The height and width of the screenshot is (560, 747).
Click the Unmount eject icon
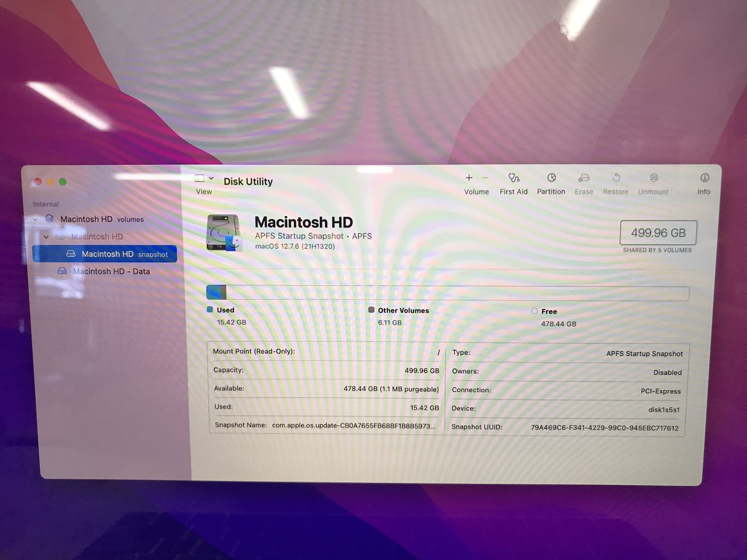(654, 178)
